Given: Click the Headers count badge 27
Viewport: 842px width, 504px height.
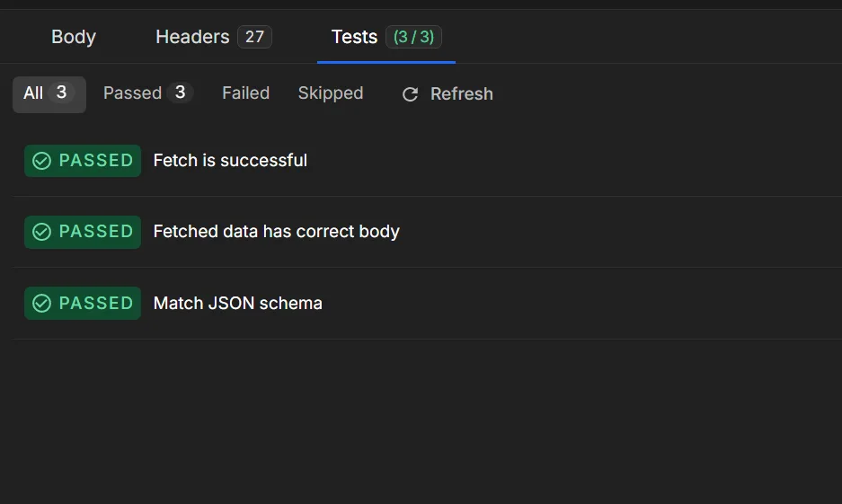Looking at the screenshot, I should [x=254, y=37].
